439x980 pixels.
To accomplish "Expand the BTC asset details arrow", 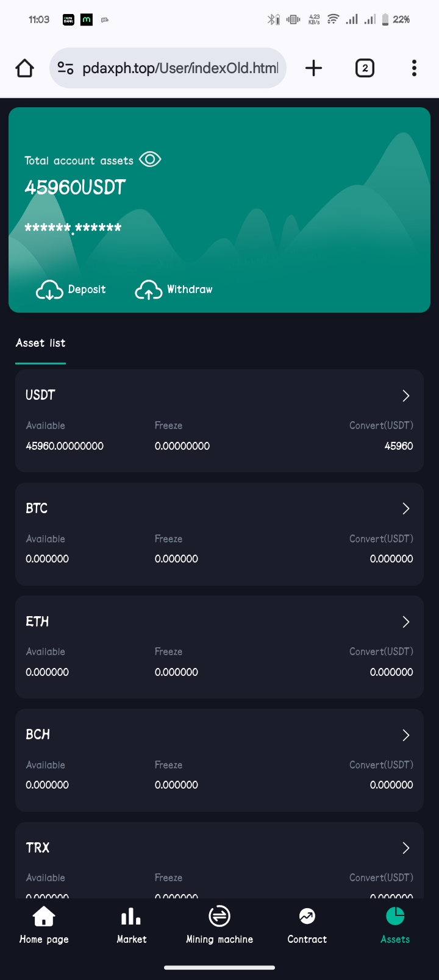I will coord(406,509).
